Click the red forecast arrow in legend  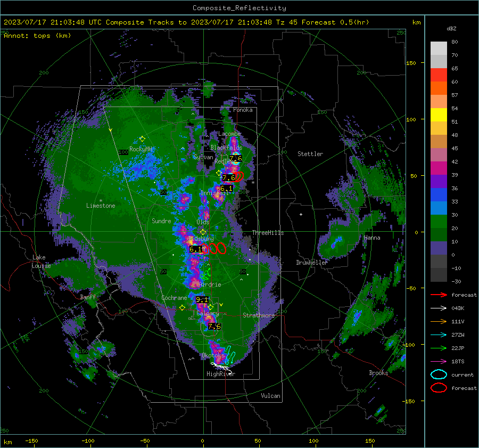click(439, 295)
